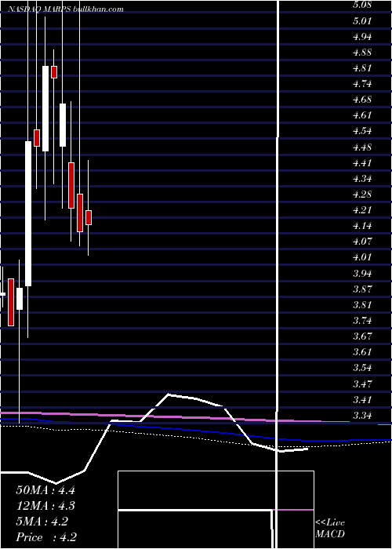Select the 3.87 price axis value
The height and width of the screenshot is (549, 392).
pyautogui.click(x=362, y=289)
